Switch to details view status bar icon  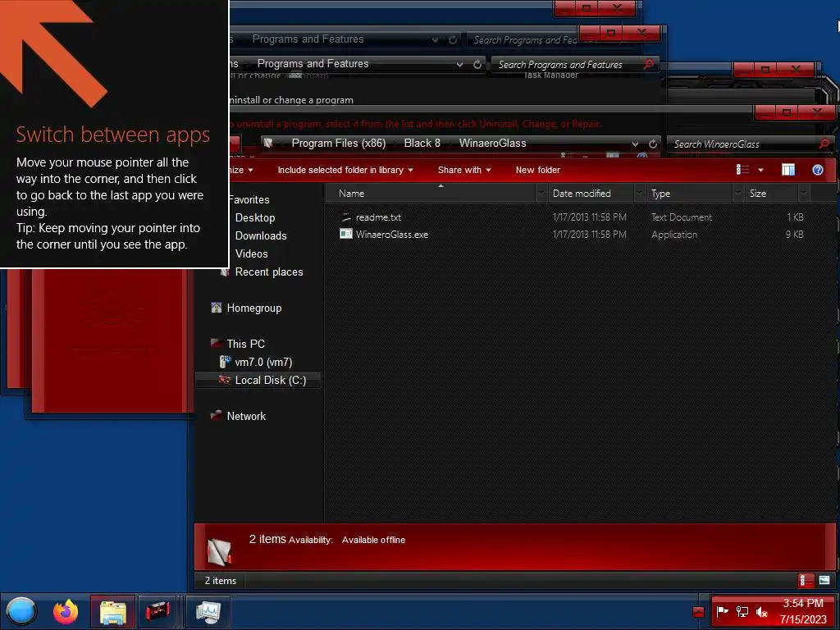coord(806,580)
